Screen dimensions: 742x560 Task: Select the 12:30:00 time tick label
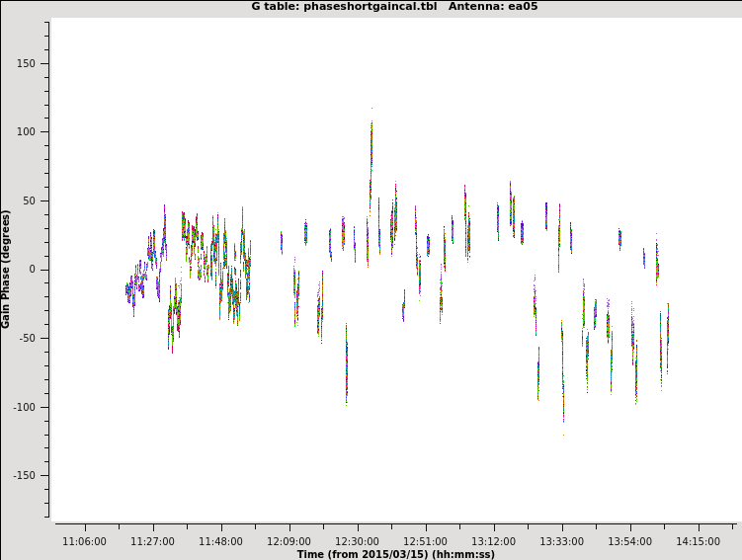click(x=357, y=541)
